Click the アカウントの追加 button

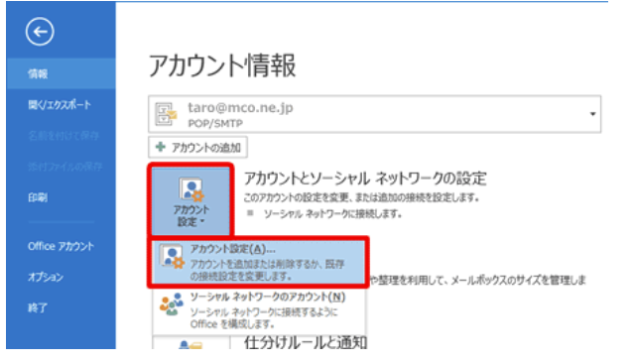pos(197,148)
